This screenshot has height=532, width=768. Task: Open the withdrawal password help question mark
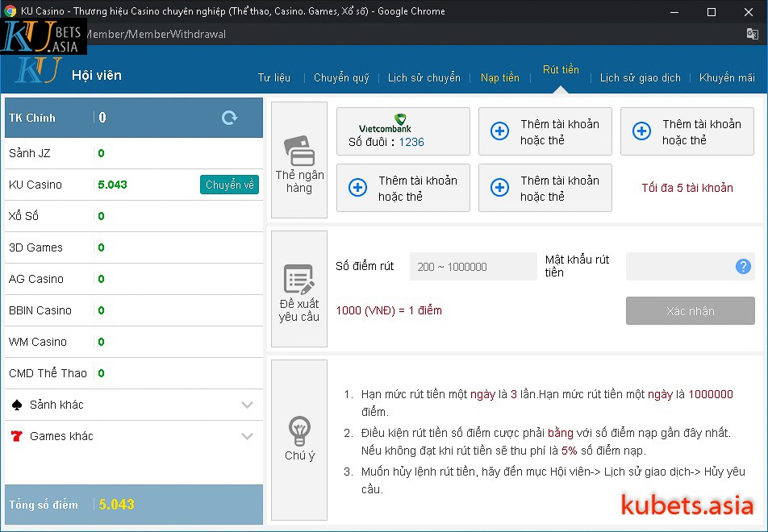click(x=743, y=266)
